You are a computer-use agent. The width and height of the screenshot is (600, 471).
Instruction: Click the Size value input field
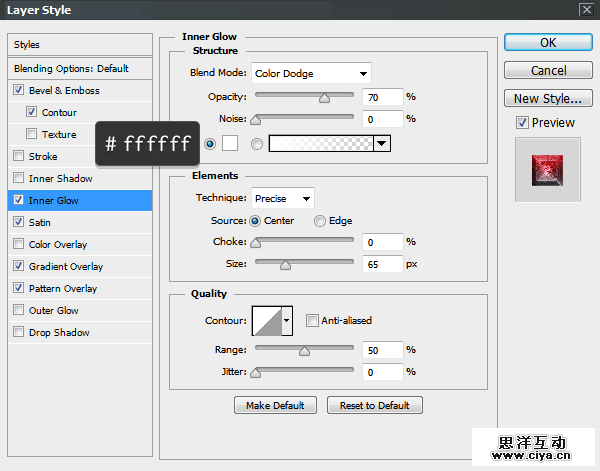coord(380,264)
